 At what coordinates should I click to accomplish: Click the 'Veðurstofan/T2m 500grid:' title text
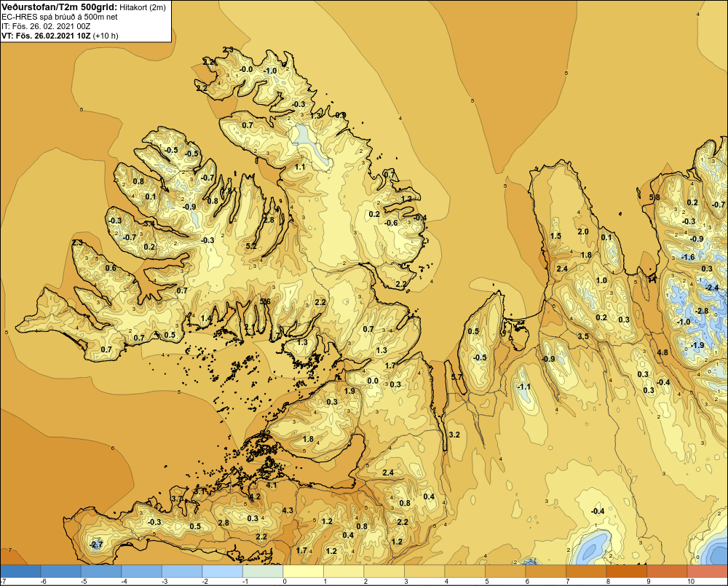tap(59, 7)
